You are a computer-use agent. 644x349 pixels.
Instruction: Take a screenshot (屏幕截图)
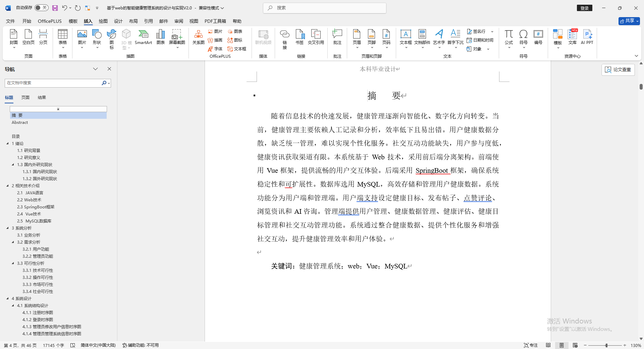tap(177, 39)
